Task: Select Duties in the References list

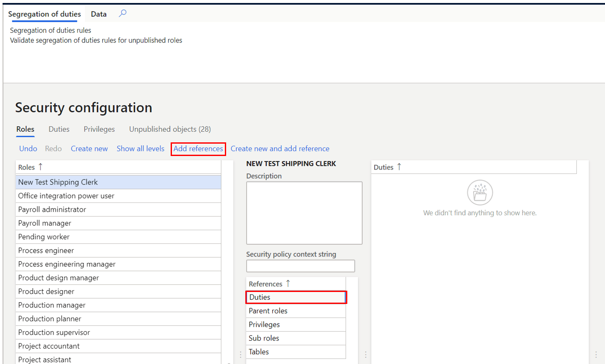Action: click(296, 297)
